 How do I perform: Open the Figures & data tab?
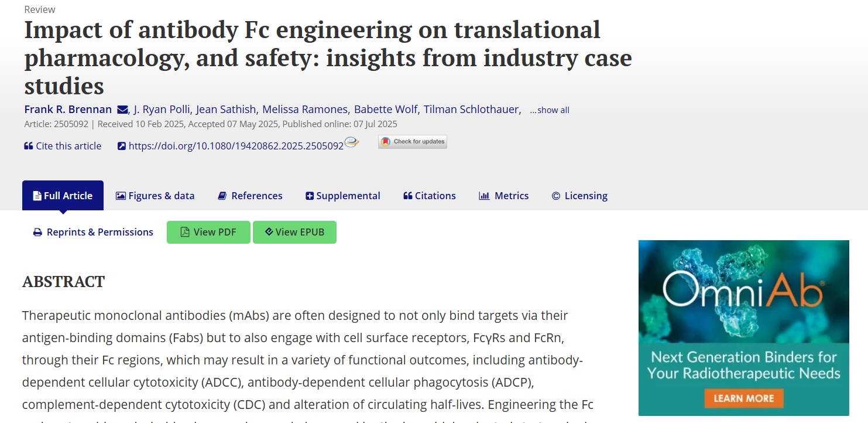click(155, 196)
